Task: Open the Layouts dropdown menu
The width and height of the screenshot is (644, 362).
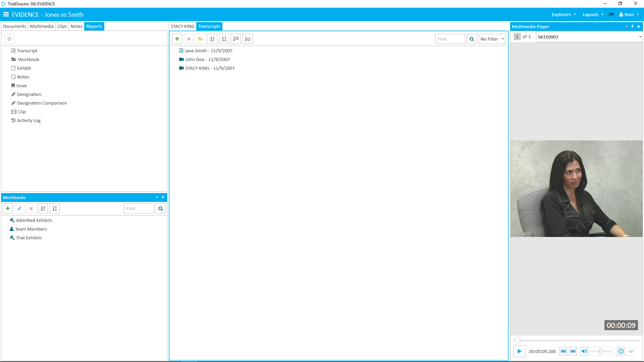Action: (593, 14)
